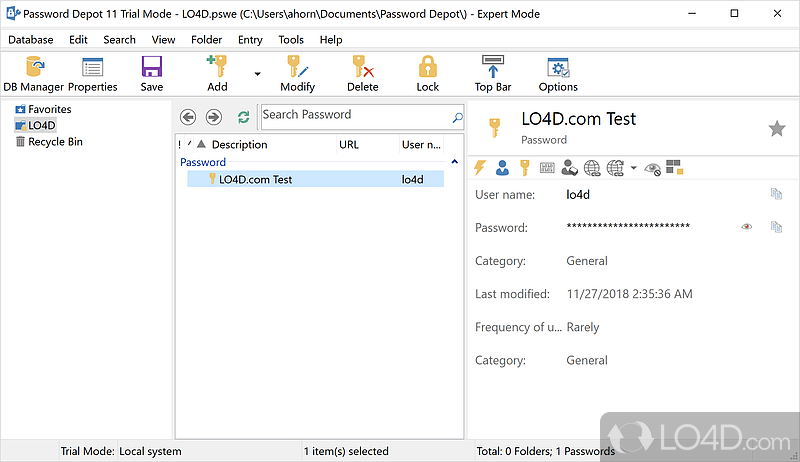Click the key icon in details toolbar
Image resolution: width=800 pixels, height=462 pixels.
click(524, 168)
